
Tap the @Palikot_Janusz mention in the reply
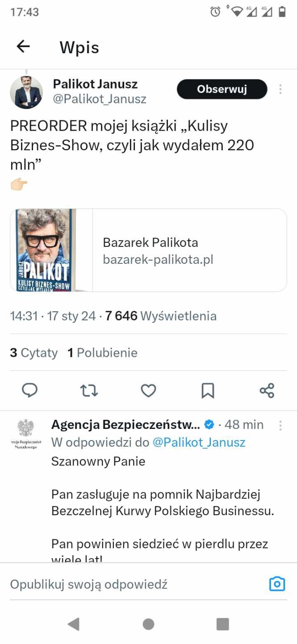(x=199, y=442)
